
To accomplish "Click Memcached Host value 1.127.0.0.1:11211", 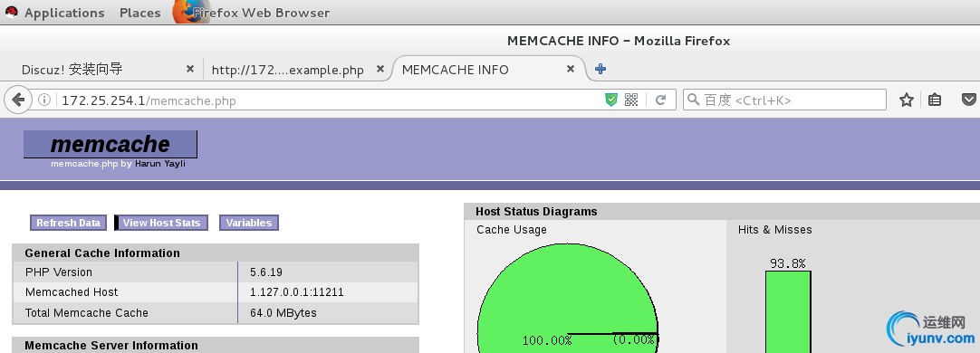I will click(297, 292).
